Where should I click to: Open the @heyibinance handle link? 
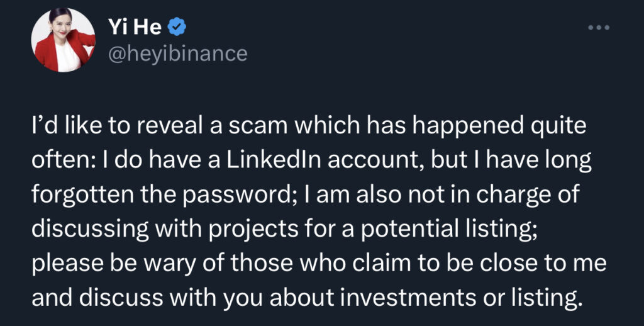pos(178,54)
